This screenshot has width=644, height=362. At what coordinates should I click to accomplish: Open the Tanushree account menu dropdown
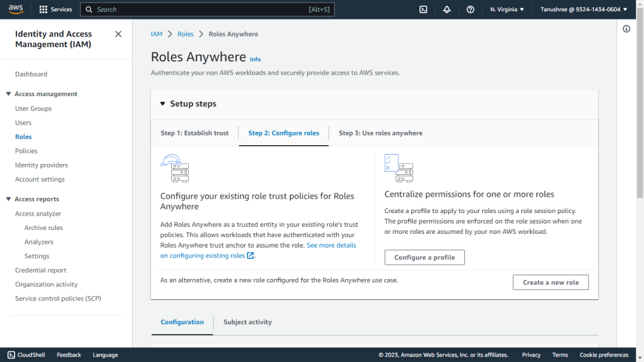click(584, 9)
